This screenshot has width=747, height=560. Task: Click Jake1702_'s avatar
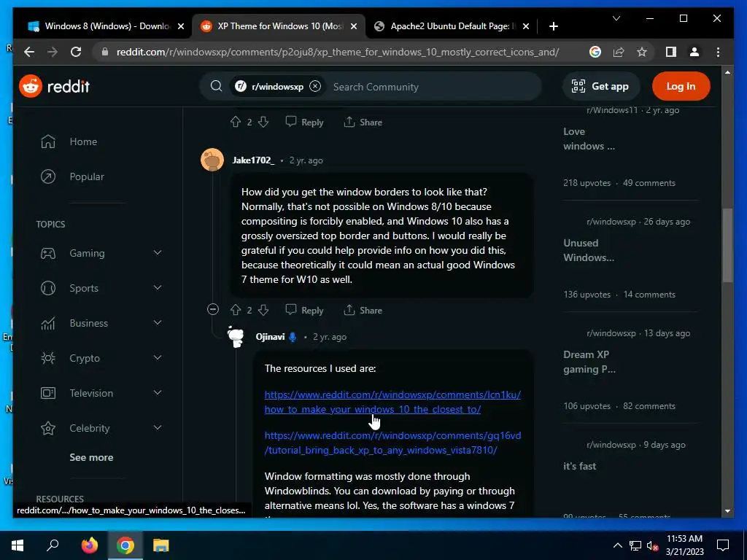[212, 160]
